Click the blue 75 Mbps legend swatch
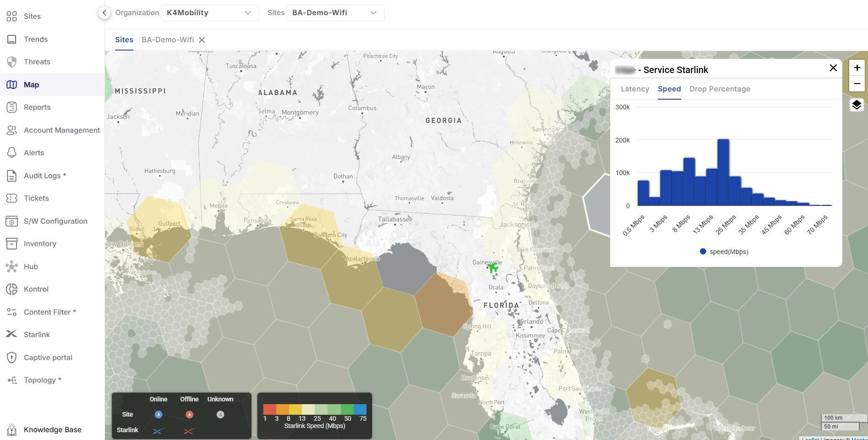868x440 pixels. 361,409
